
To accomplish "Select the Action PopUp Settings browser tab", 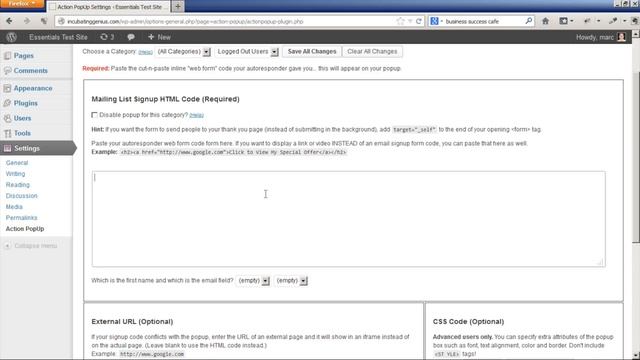I will (109, 7).
